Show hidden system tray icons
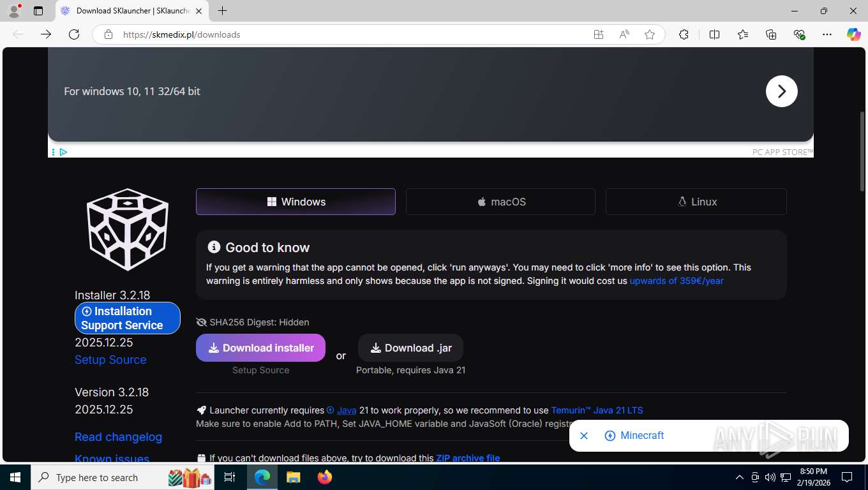 coord(740,477)
